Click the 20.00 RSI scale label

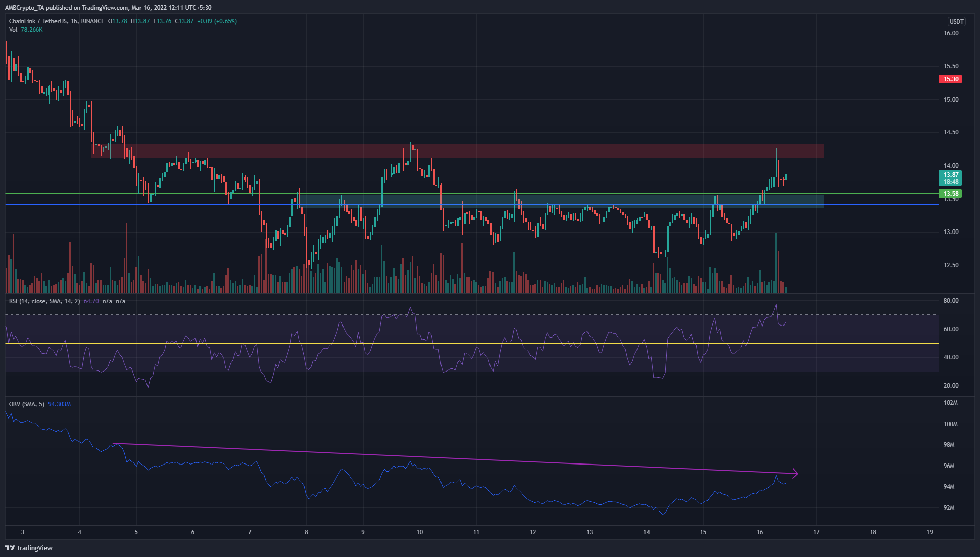(951, 386)
